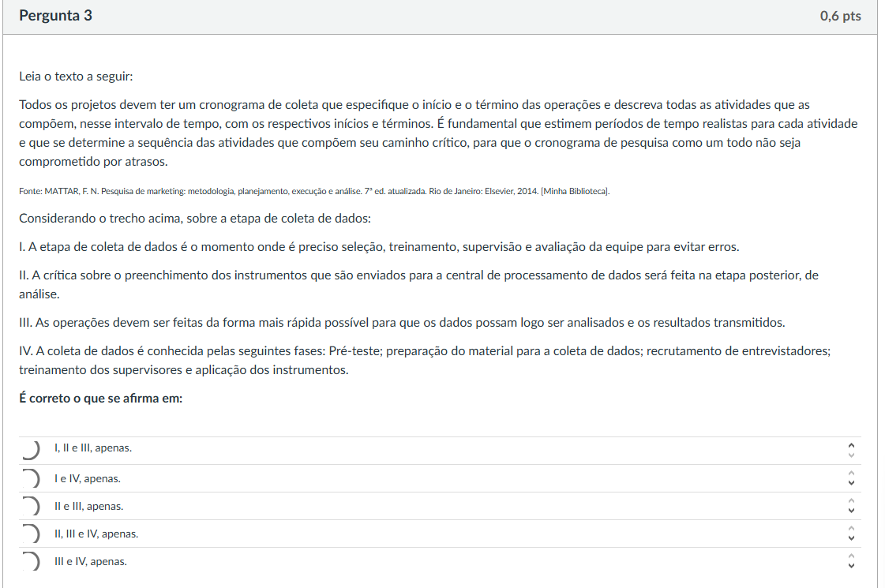The image size is (885, 588).
Task: Click the "Leia o texto a seguir:" line
Action: click(x=76, y=77)
